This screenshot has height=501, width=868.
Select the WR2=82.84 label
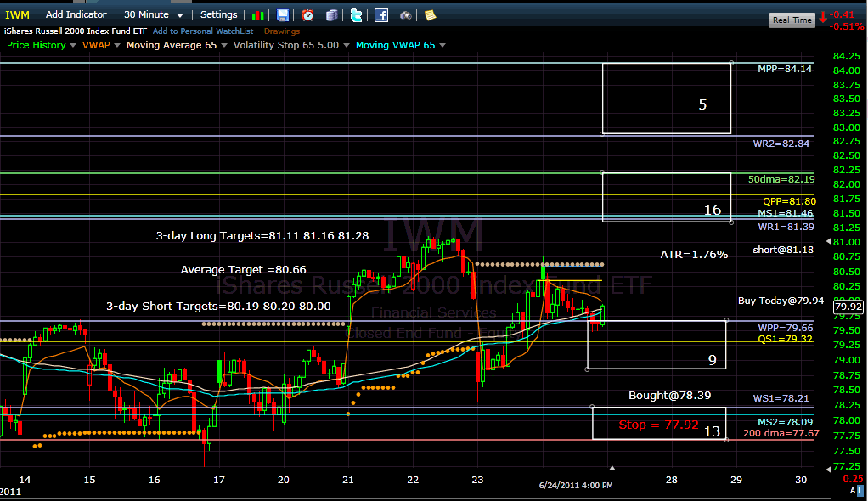(x=781, y=144)
